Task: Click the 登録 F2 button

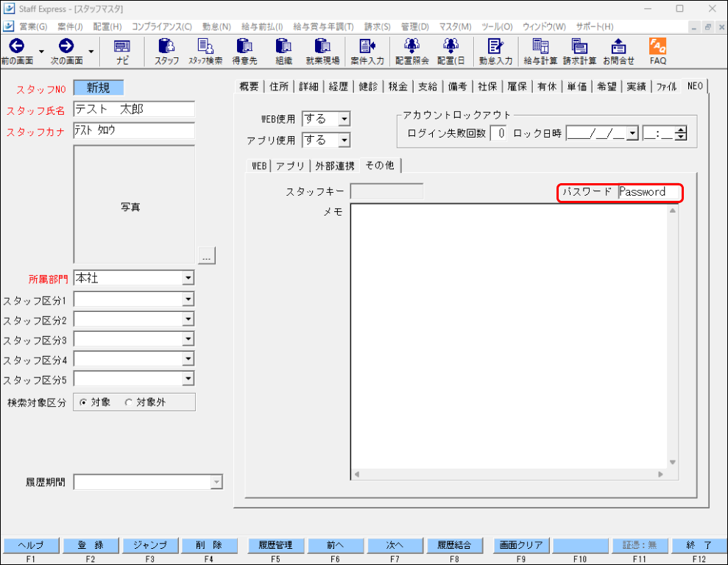Action: point(91,545)
